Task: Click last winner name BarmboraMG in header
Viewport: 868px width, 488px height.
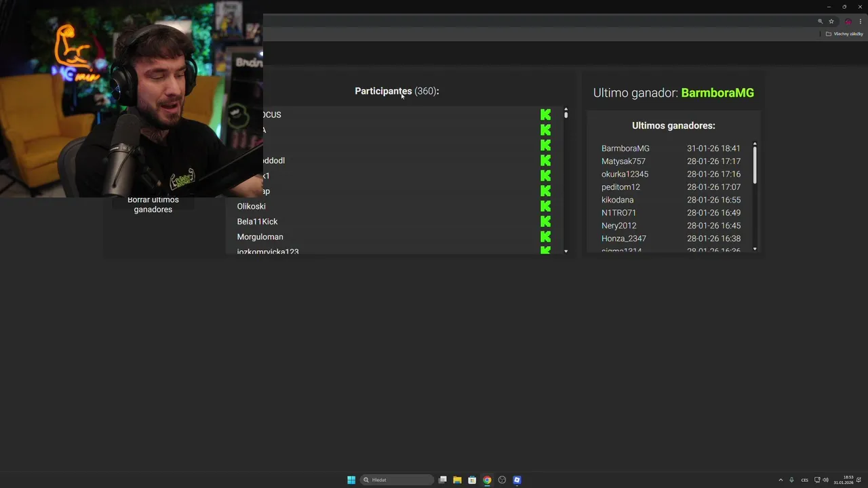Action: 717,93
